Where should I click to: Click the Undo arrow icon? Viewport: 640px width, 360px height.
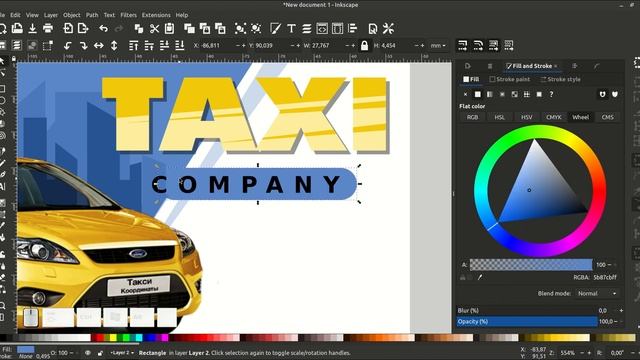point(104,28)
